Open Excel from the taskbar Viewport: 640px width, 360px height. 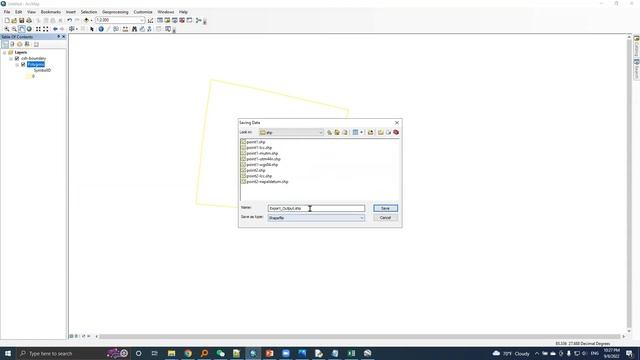tap(351, 353)
